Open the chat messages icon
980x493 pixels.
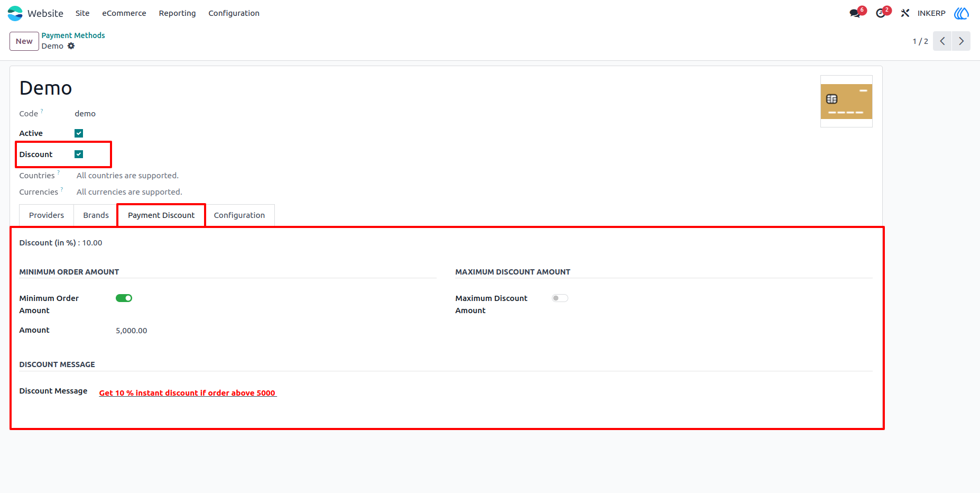[x=855, y=13]
